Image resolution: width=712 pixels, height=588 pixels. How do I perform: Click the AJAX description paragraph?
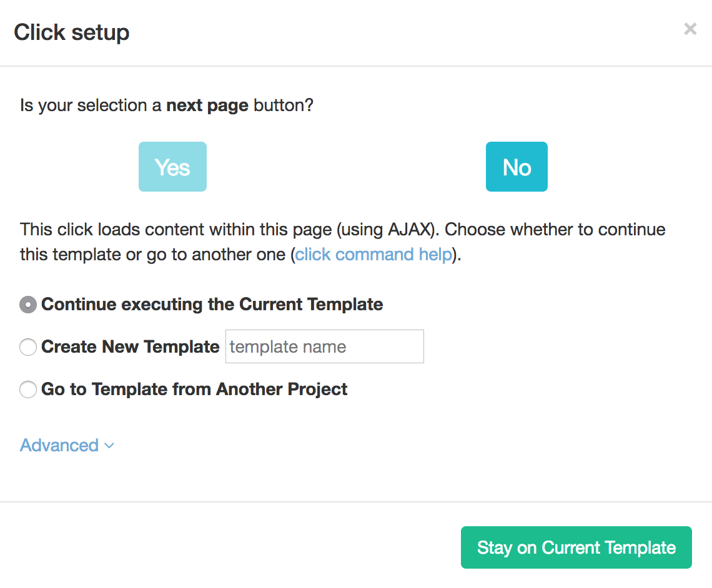343,242
